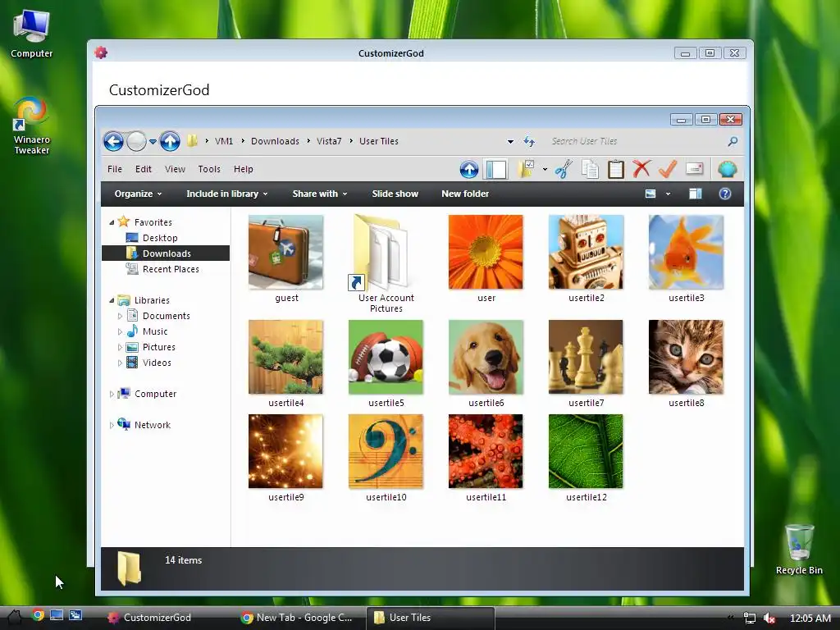Refresh the User Tiles folder
Screen dimensions: 840x630
[529, 141]
